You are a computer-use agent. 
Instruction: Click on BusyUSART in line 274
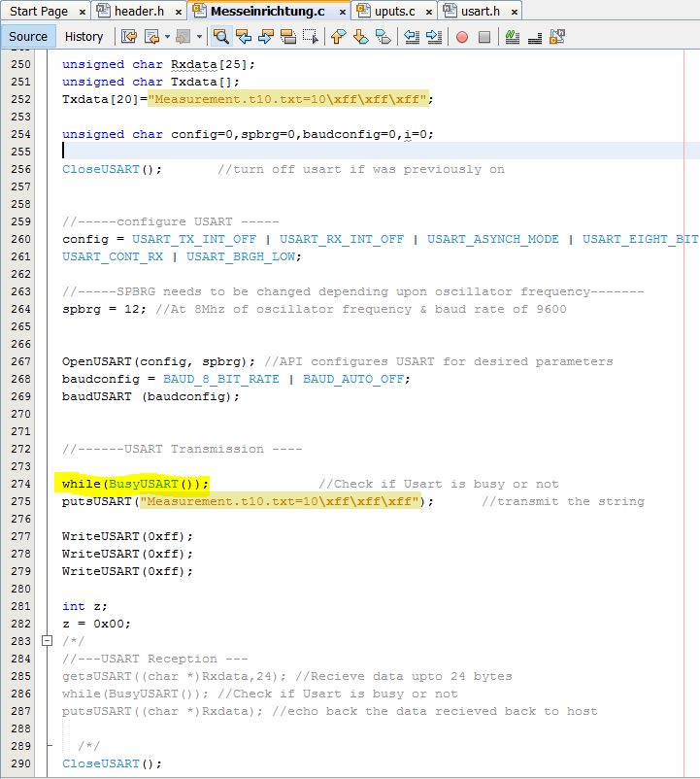point(144,484)
